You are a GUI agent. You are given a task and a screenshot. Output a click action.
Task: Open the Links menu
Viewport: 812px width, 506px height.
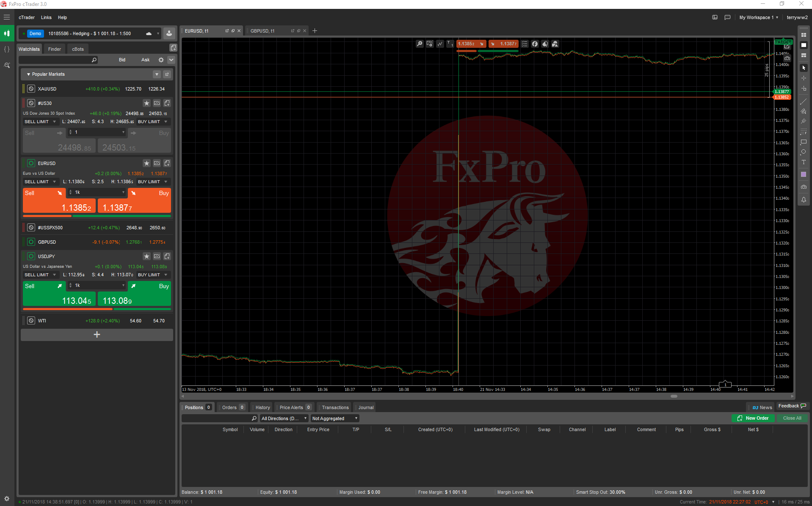coord(46,17)
